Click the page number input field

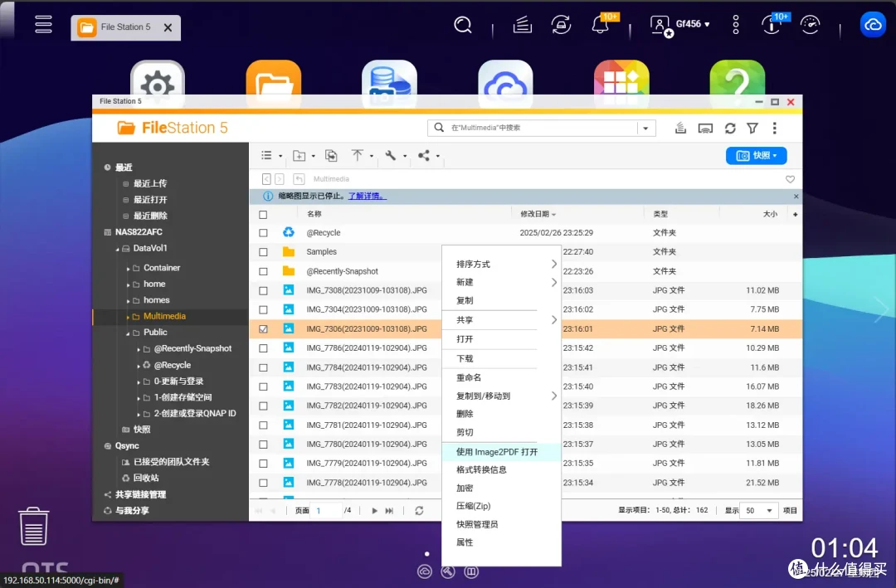(x=327, y=511)
